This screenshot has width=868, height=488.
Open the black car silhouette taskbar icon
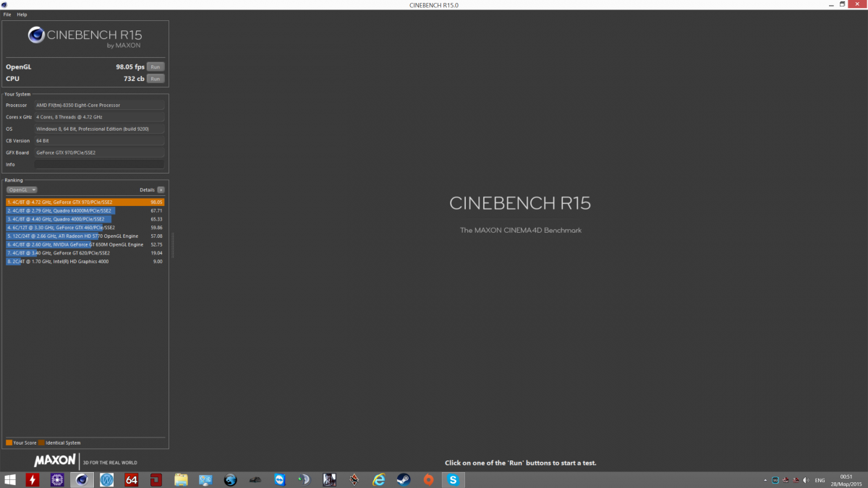click(255, 479)
